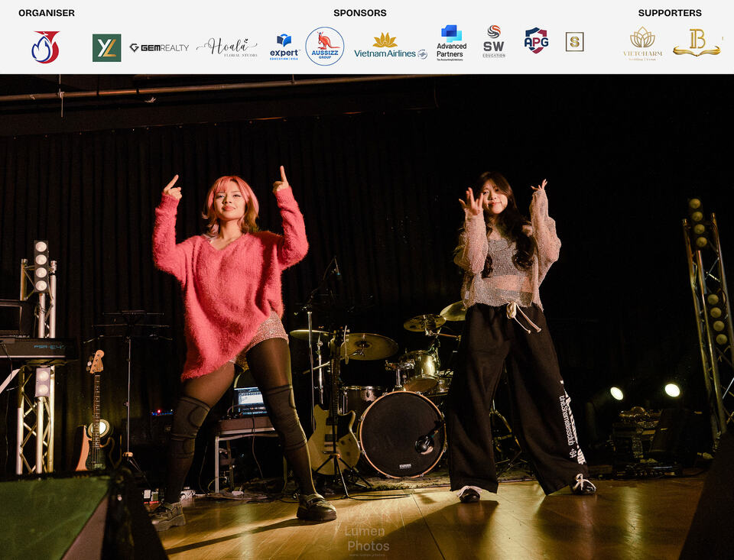Open the Vietnam Airlines lotus logo
Screen dimensions: 734x560
pos(391,46)
